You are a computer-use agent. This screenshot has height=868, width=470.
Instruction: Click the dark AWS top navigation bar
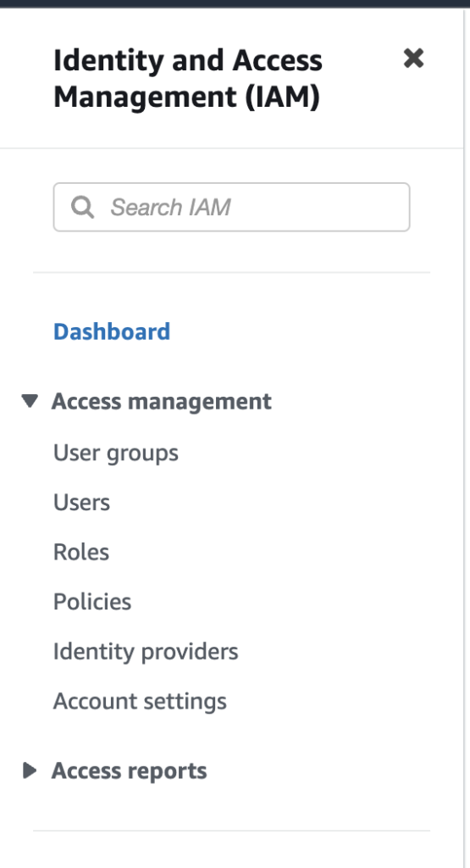235,3
